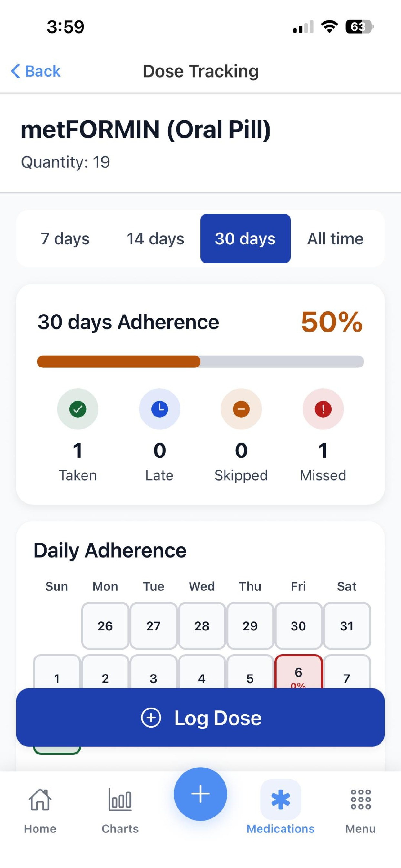Open the Medications asterisk tab
401x868 pixels.
click(280, 799)
